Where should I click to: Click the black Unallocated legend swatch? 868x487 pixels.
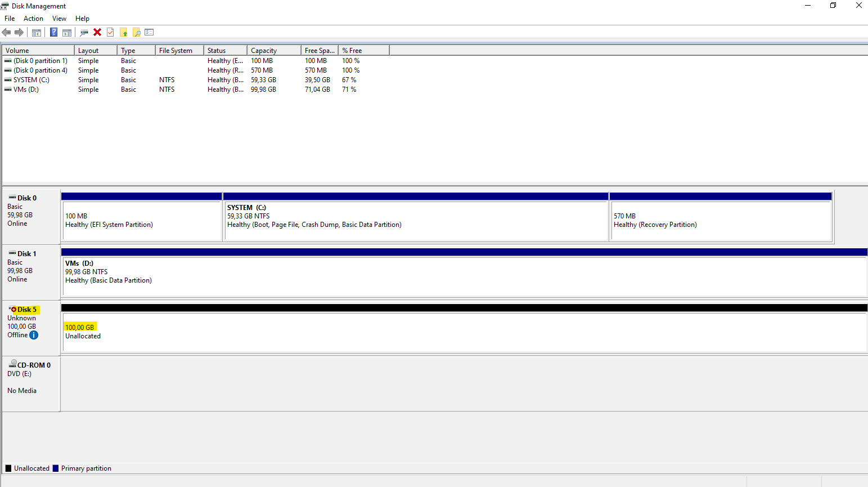tap(8, 468)
